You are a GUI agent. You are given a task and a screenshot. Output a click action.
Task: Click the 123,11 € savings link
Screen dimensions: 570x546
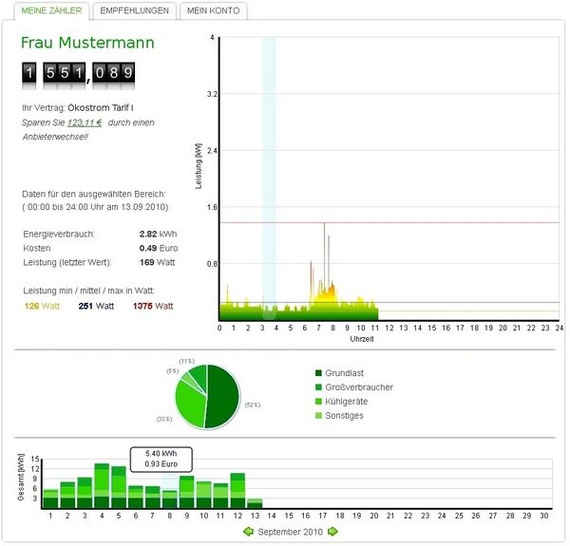[x=84, y=123]
